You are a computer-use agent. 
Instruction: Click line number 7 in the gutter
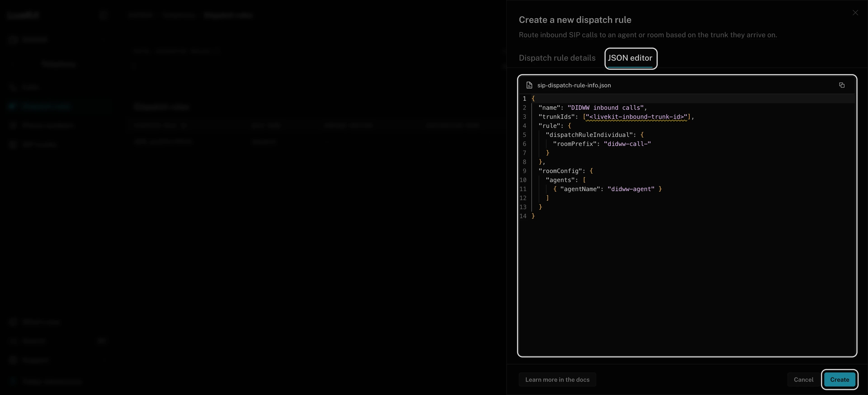click(x=524, y=153)
